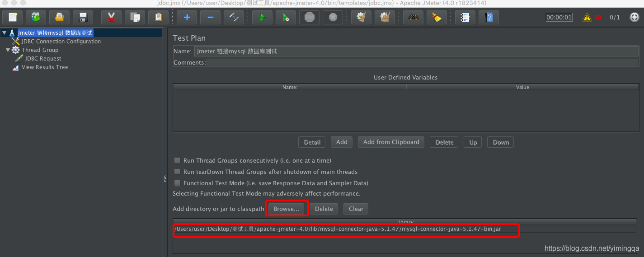Click the New test plan icon

(13, 18)
